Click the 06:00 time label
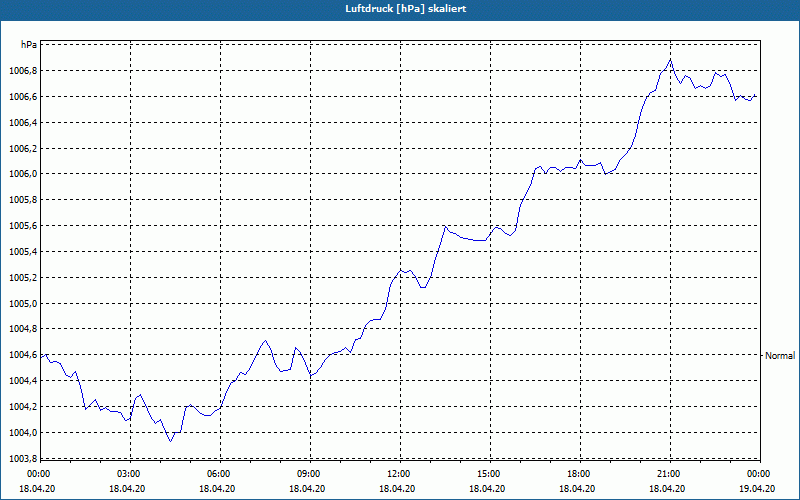Viewport: 800px width, 500px height. 220,474
